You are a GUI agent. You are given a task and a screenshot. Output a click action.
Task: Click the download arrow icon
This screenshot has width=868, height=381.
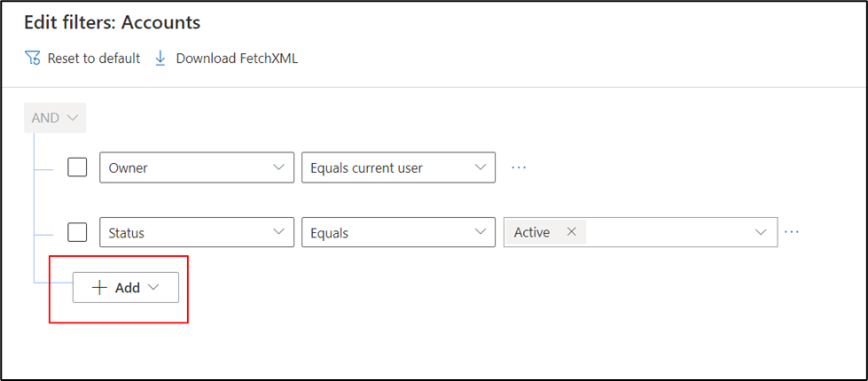coord(160,58)
